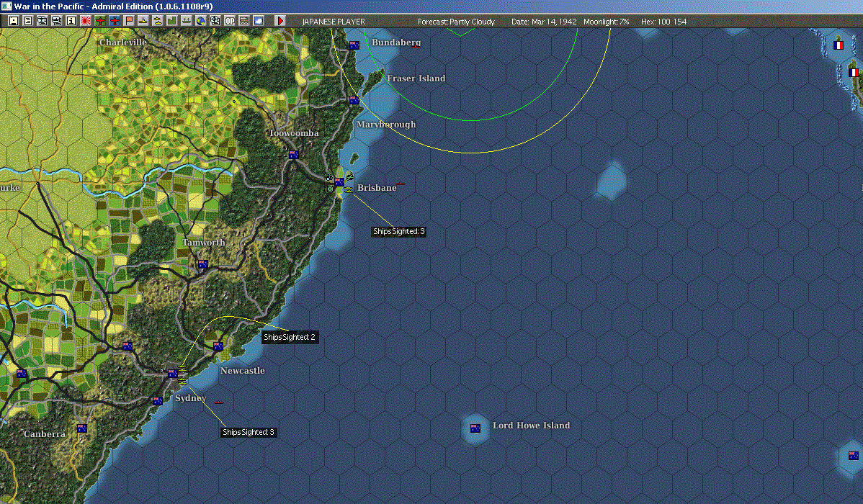The image size is (863, 504).
Task: Select the Toowoomba base flag
Action: pos(293,155)
